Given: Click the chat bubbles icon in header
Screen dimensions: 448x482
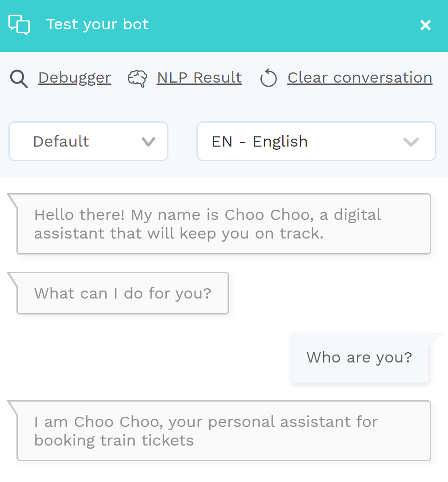Looking at the screenshot, I should pyautogui.click(x=19, y=24).
